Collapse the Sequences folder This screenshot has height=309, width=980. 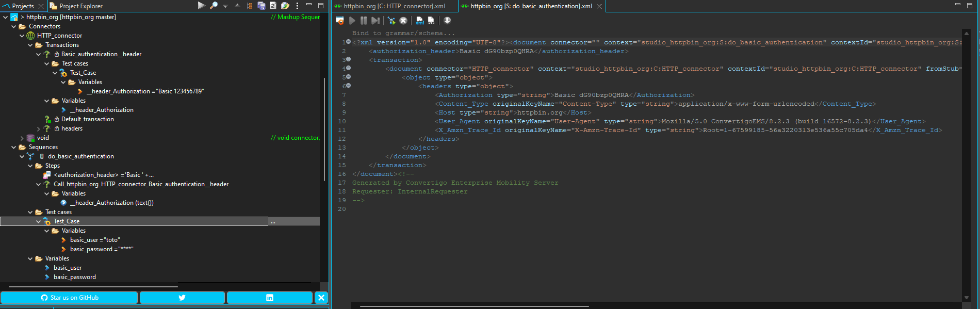click(14, 147)
